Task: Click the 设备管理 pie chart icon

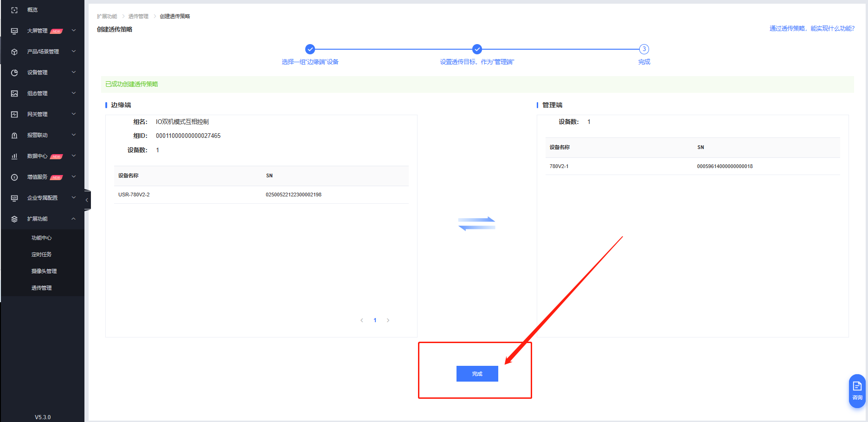Action: click(14, 73)
